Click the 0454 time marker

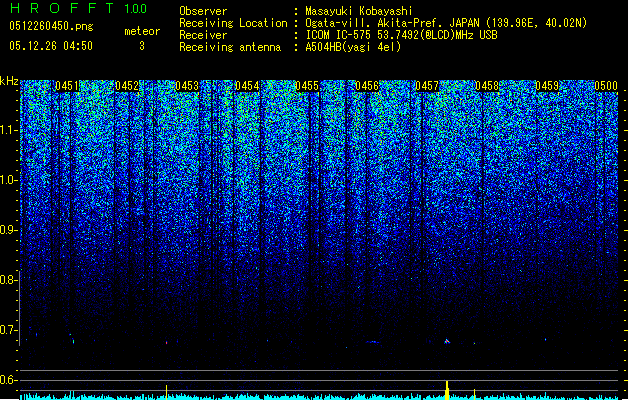[247, 86]
